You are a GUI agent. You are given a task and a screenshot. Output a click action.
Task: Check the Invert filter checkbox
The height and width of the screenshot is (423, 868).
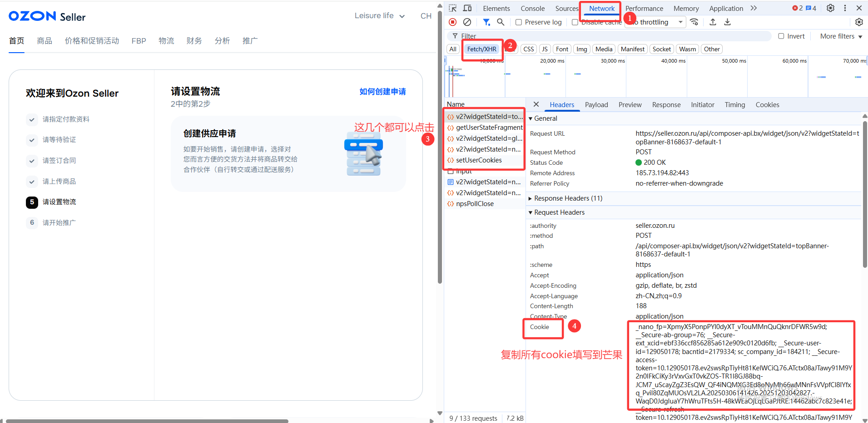coord(781,36)
